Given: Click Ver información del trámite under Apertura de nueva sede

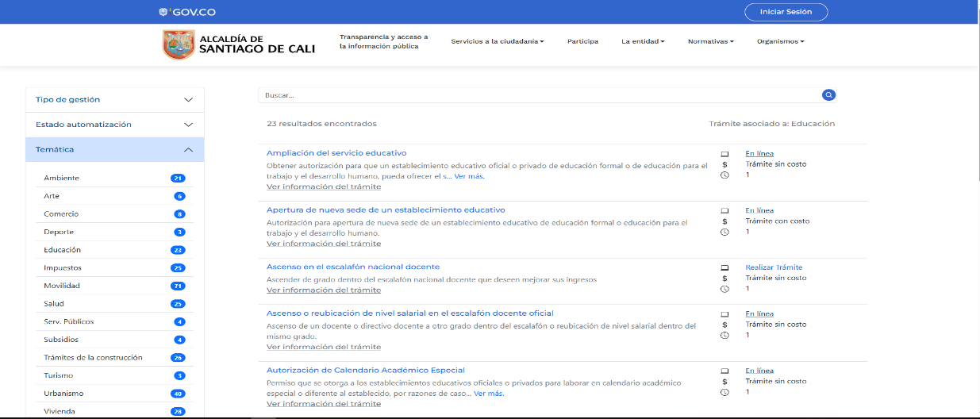Looking at the screenshot, I should (324, 244).
